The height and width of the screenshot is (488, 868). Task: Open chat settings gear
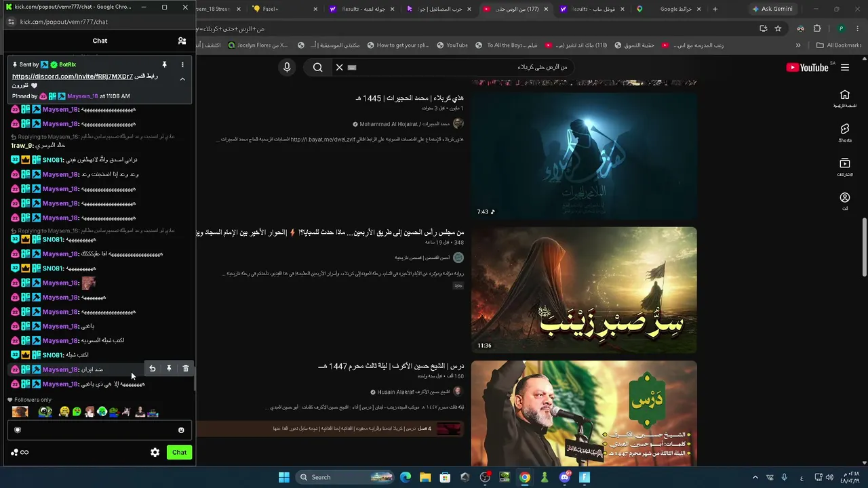(x=155, y=452)
